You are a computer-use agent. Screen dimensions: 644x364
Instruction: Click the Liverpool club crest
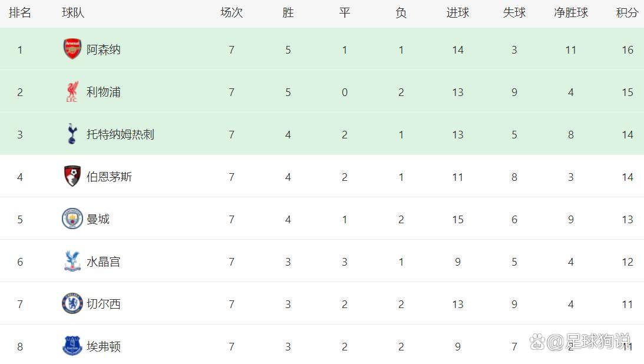point(72,92)
